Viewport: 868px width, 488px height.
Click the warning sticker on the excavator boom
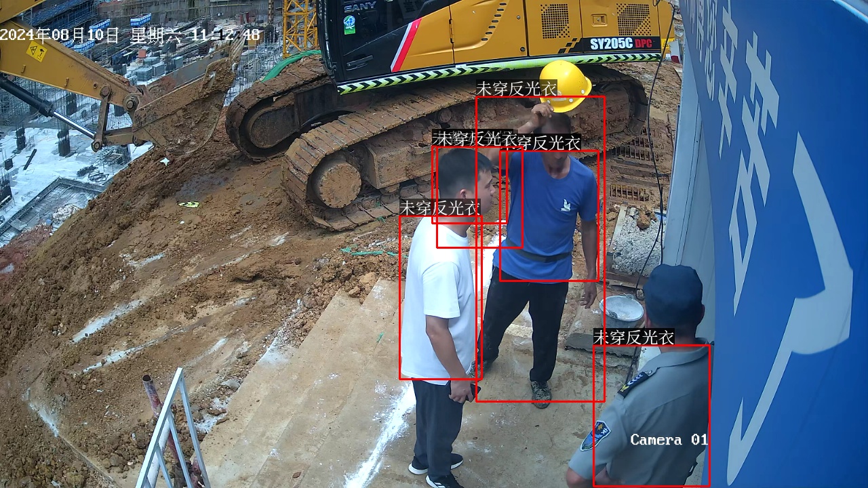tap(36, 52)
